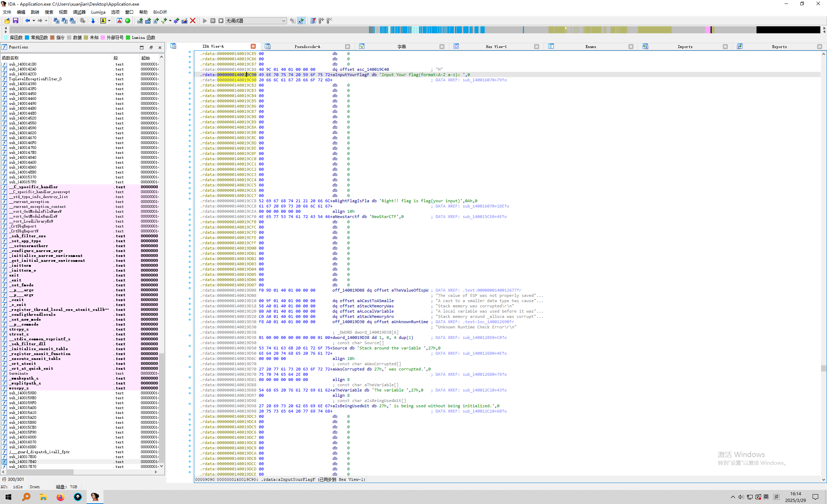Expand the dropdown beside yellow A icon
This screenshot has height=504, width=827.
[x=109, y=21]
